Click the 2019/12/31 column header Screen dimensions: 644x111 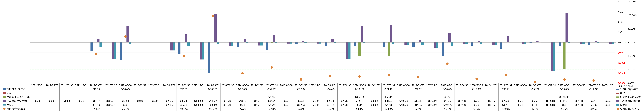point(550,85)
